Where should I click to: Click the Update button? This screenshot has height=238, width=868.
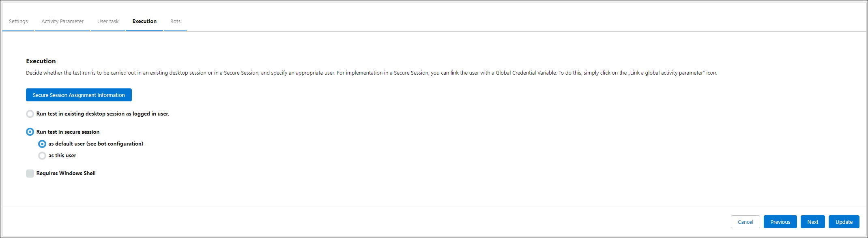pos(844,222)
